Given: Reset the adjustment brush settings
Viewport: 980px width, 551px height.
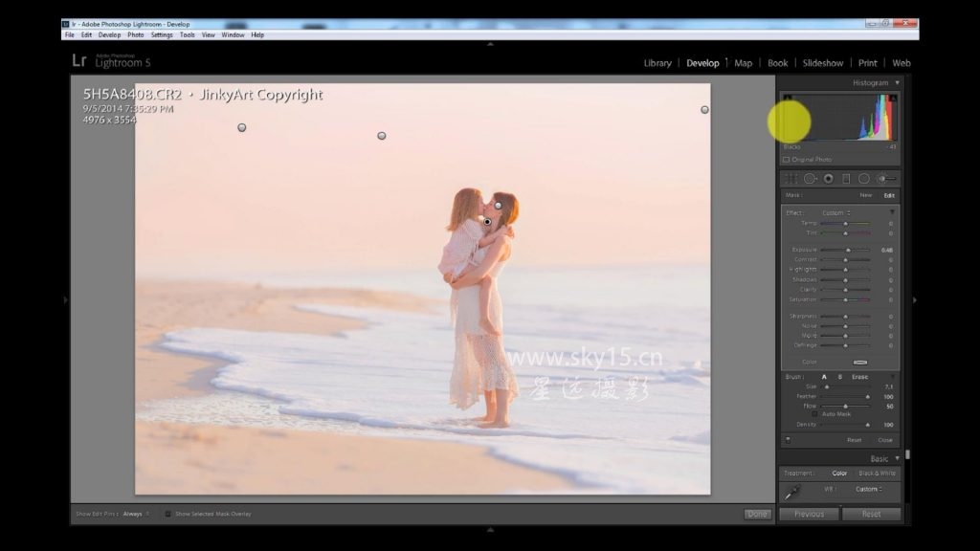Looking at the screenshot, I should (x=855, y=440).
